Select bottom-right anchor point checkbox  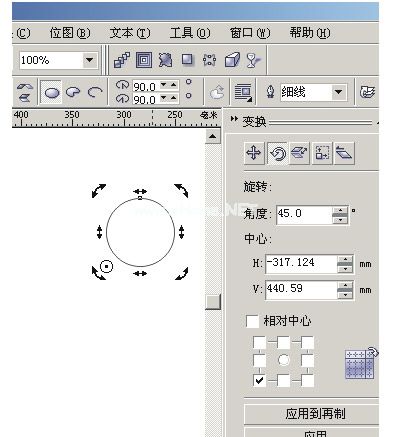point(307,380)
